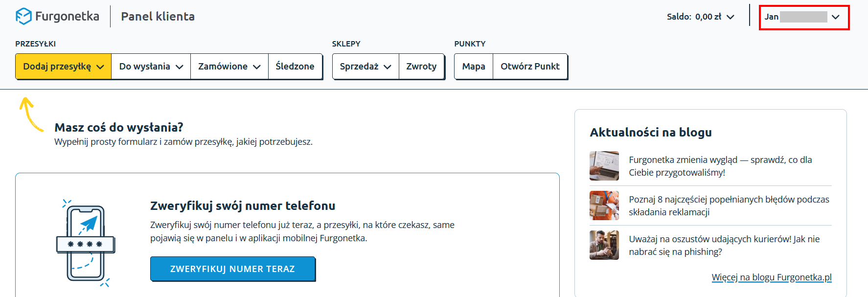Go to Zwroty section
Screen dimensions: 868x297
pos(421,67)
